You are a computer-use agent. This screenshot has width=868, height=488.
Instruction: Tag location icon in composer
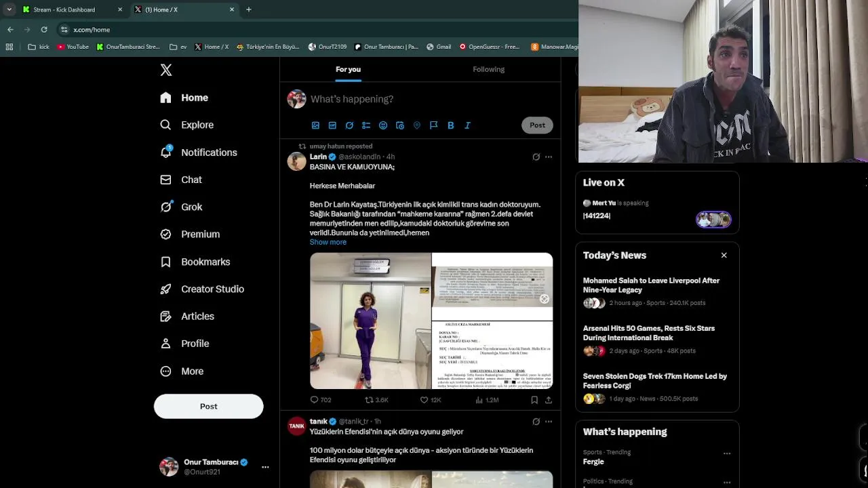(417, 125)
